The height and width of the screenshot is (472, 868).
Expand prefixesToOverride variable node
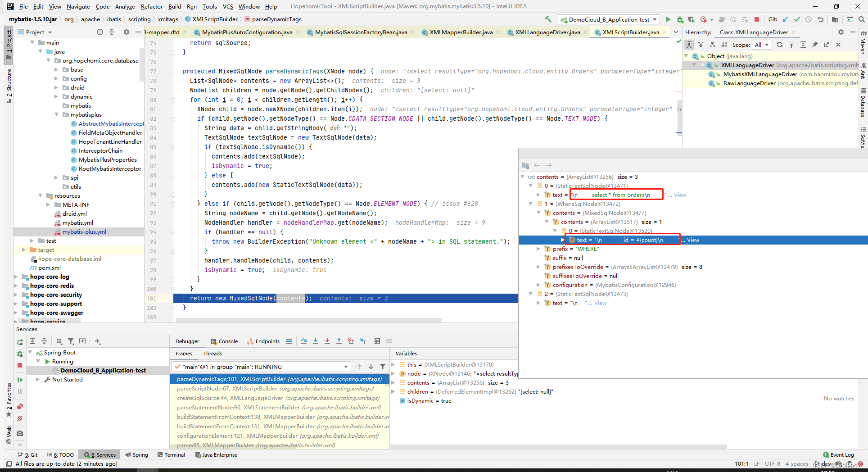tap(538, 267)
